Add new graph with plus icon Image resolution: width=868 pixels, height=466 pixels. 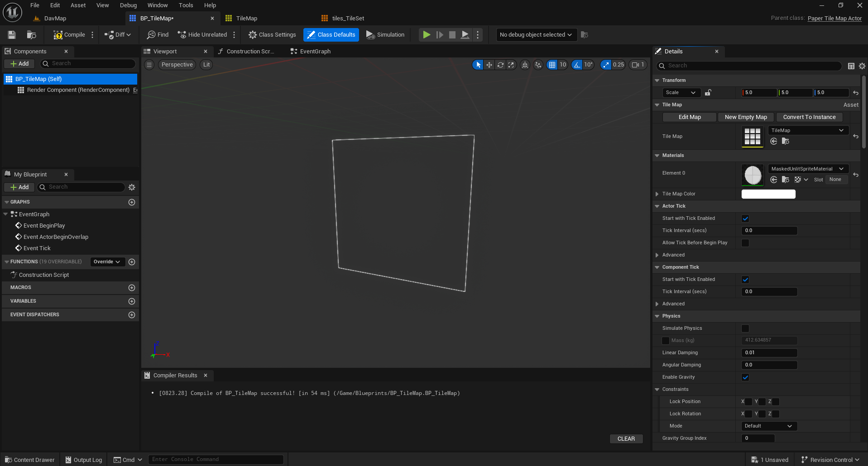[132, 202]
